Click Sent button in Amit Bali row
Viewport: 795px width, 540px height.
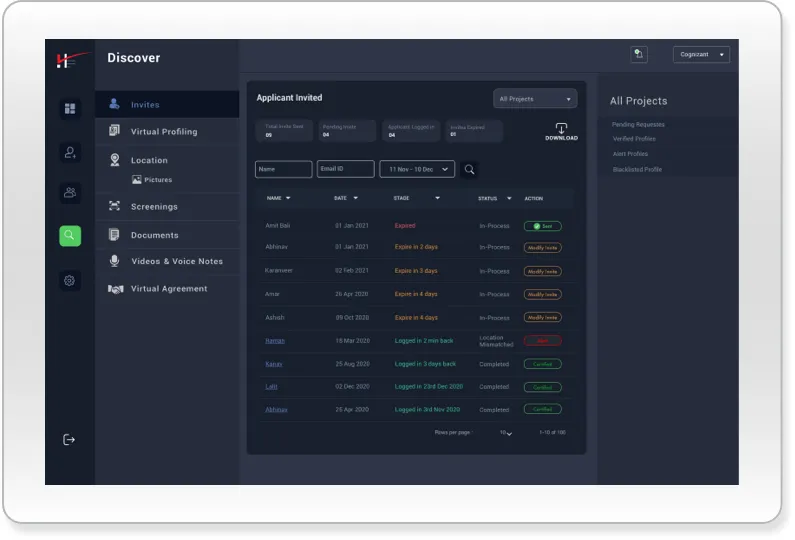[543, 226]
